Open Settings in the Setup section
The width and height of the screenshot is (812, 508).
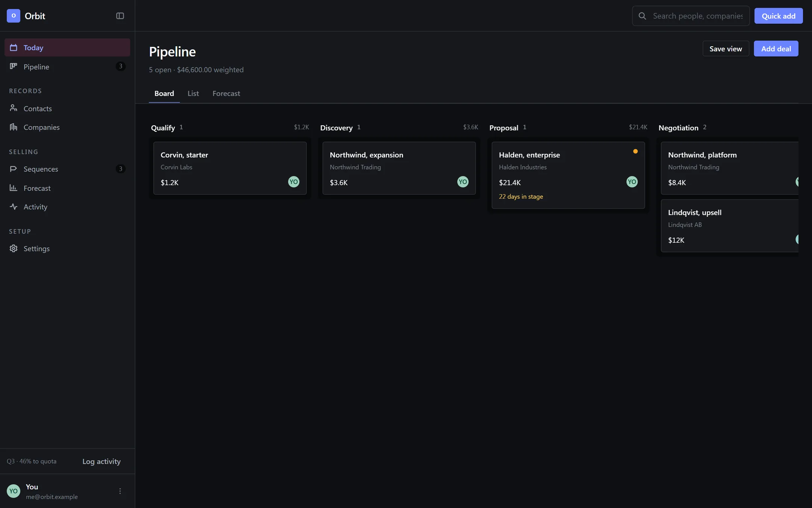pos(67,249)
